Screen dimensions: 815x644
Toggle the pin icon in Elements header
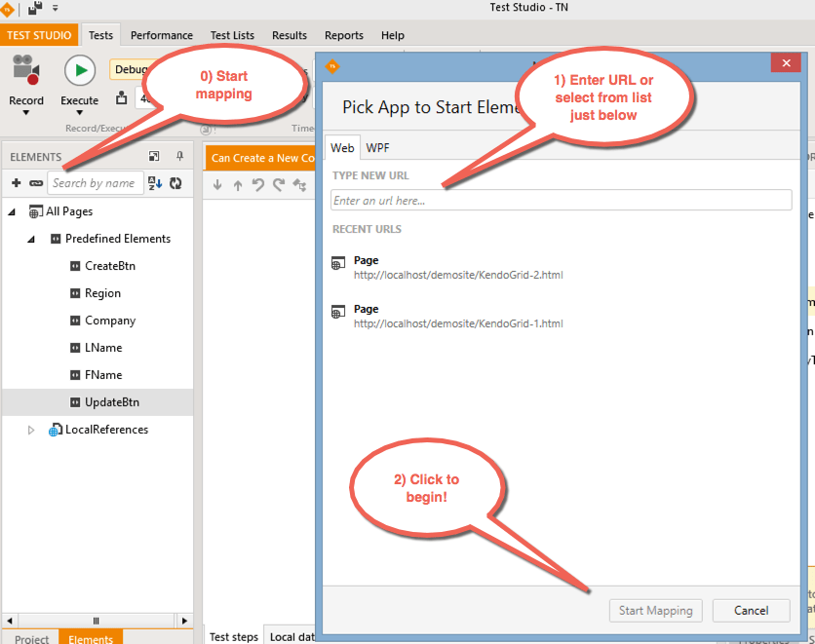[179, 156]
